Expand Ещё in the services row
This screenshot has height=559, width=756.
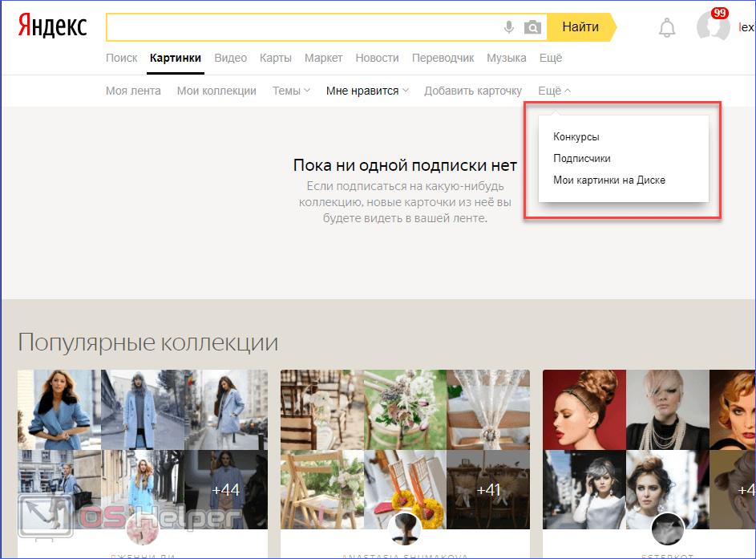point(551,58)
